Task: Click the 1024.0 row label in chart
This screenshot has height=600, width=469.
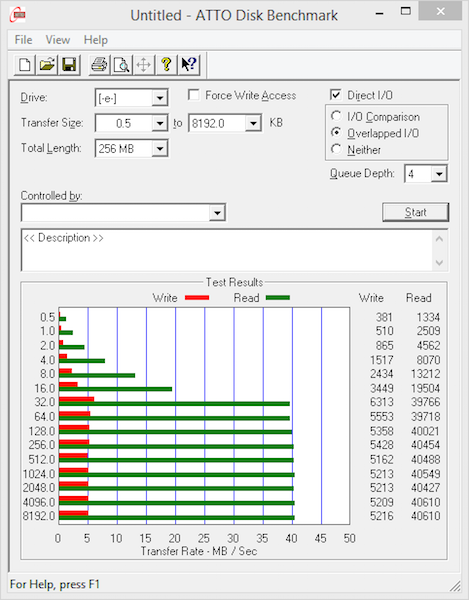Action: point(39,474)
